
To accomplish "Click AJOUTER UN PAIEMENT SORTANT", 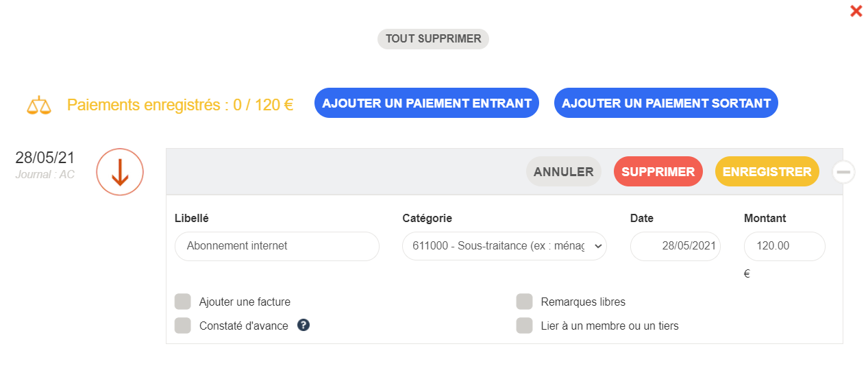I will pos(666,103).
